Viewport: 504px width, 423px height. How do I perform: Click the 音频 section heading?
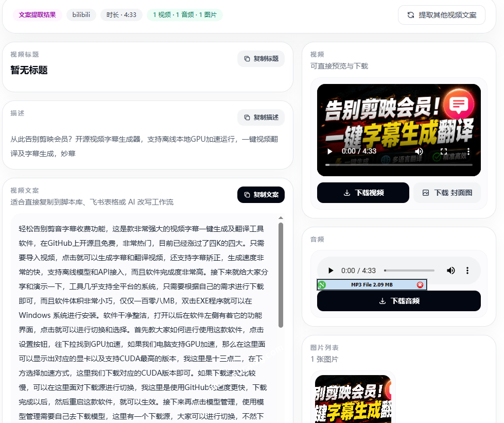coord(317,240)
